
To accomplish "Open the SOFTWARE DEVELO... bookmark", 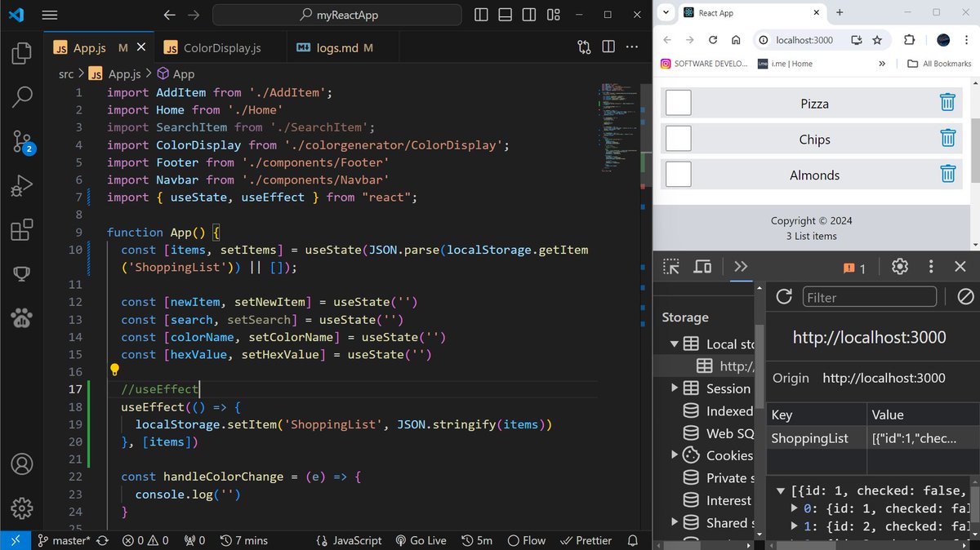I will click(704, 64).
